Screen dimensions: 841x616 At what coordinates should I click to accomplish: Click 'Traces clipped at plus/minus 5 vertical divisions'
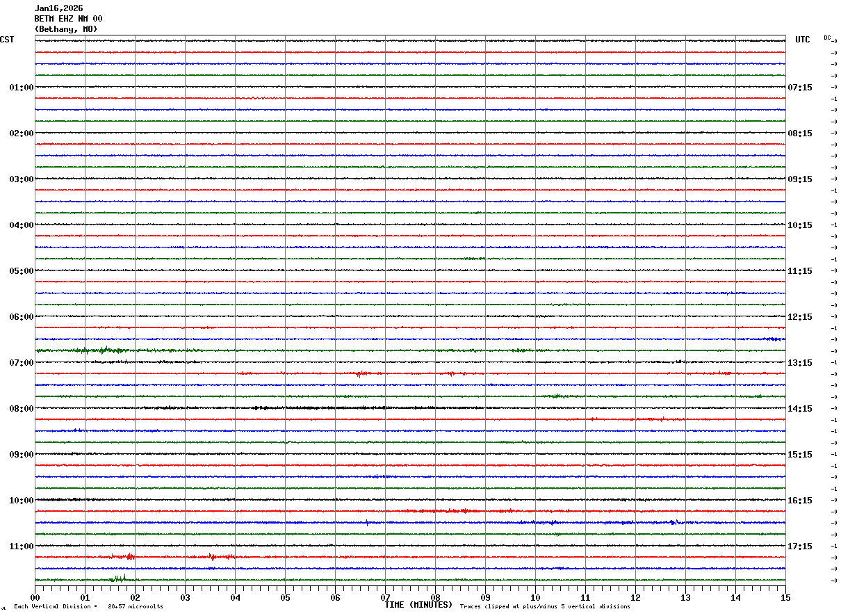(x=545, y=606)
